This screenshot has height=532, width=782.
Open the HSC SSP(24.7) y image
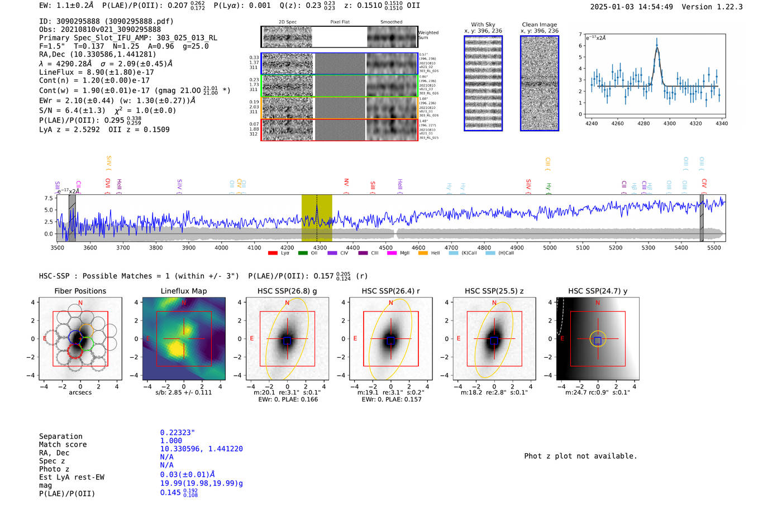click(x=598, y=339)
